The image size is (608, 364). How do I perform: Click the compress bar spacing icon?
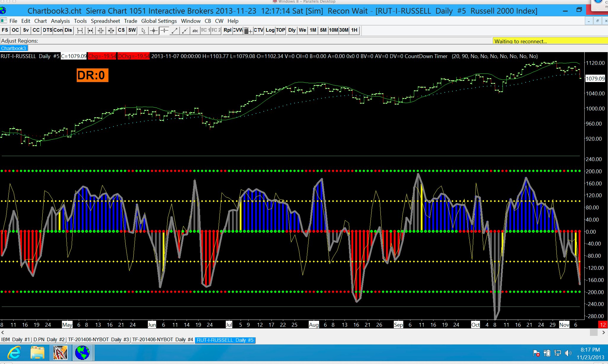click(x=101, y=31)
